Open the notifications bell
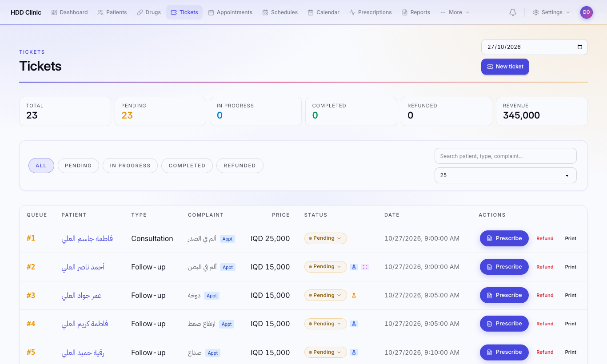This screenshot has height=364, width=607. coord(513,12)
